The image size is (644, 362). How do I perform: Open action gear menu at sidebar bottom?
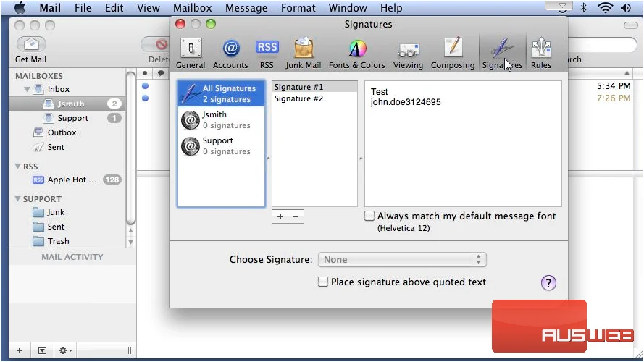point(65,350)
